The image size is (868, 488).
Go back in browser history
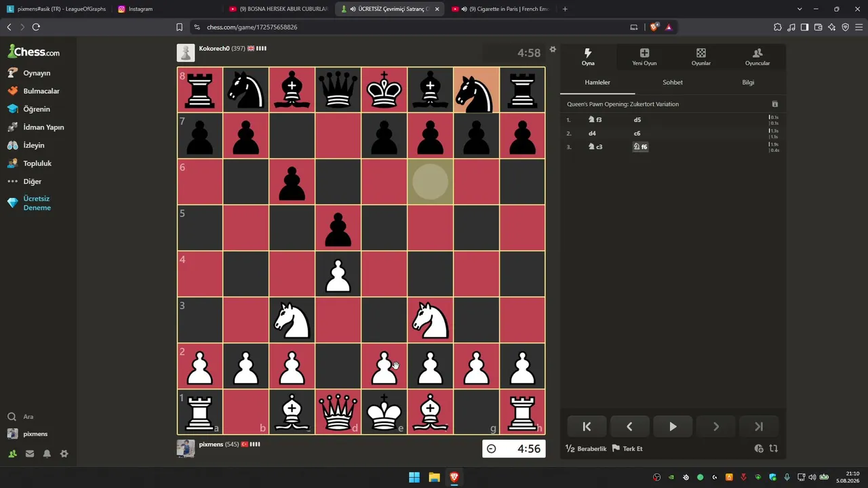(x=9, y=27)
